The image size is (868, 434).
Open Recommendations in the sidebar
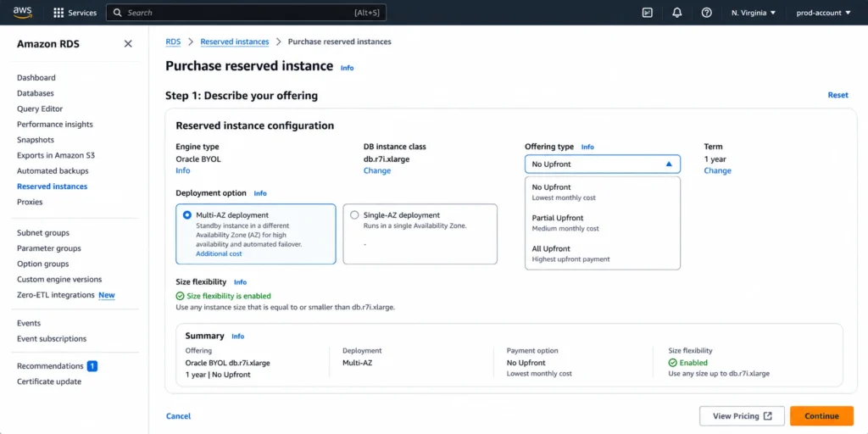[50, 366]
